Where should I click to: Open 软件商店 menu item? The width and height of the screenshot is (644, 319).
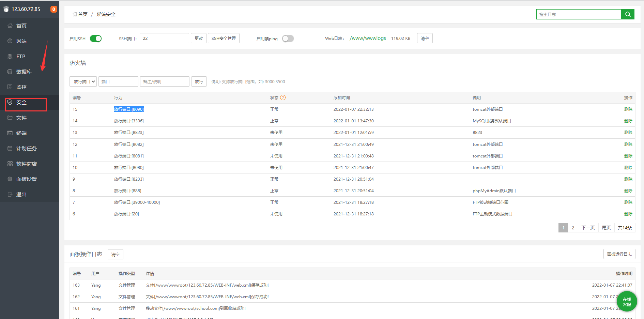[x=27, y=164]
